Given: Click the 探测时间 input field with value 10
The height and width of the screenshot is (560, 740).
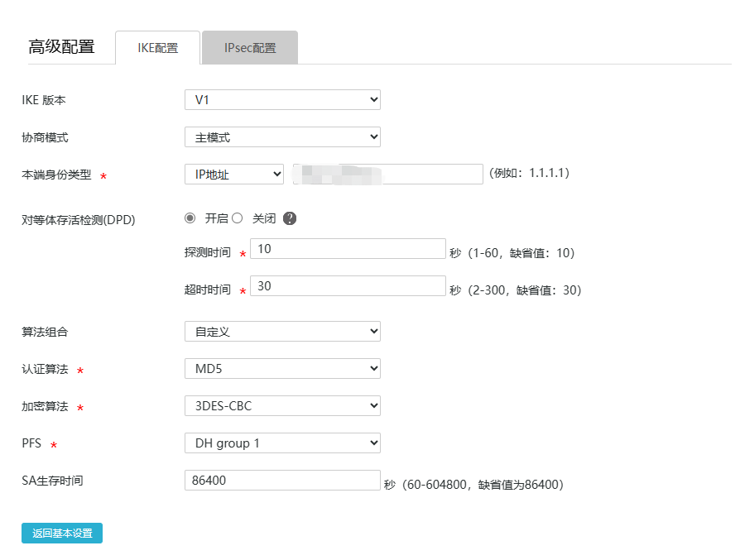Looking at the screenshot, I should click(348, 249).
